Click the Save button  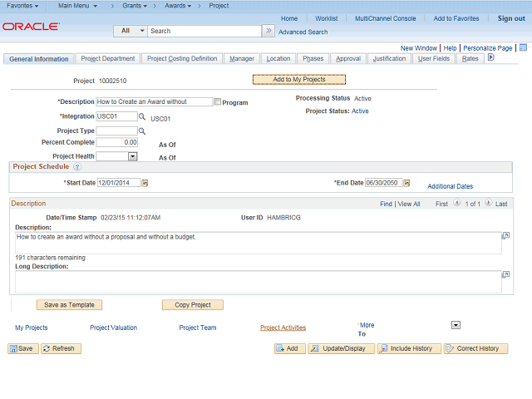pos(23,348)
